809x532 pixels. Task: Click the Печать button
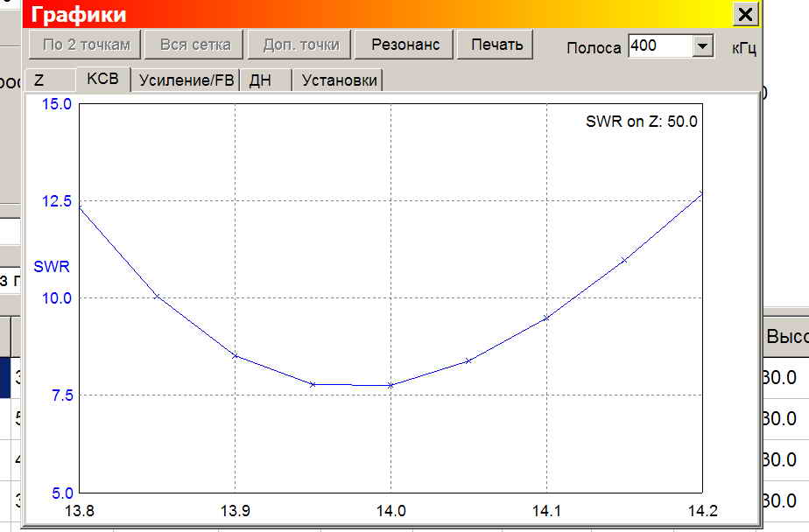coord(496,45)
